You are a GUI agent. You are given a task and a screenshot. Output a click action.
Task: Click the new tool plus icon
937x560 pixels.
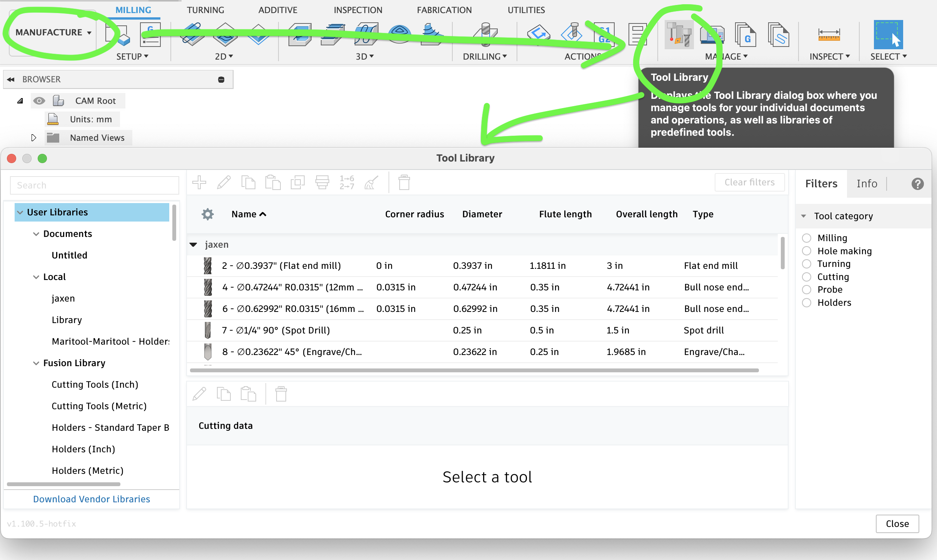[199, 182]
